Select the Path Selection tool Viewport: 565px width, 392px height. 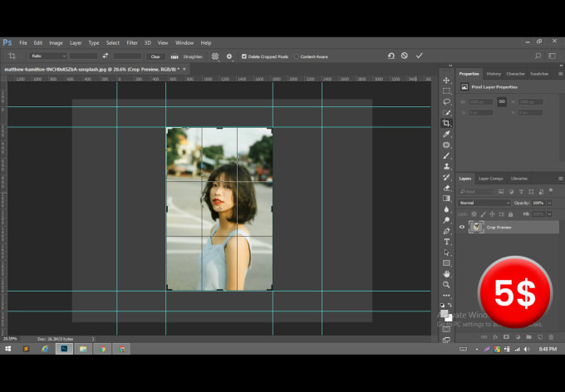pos(446,252)
